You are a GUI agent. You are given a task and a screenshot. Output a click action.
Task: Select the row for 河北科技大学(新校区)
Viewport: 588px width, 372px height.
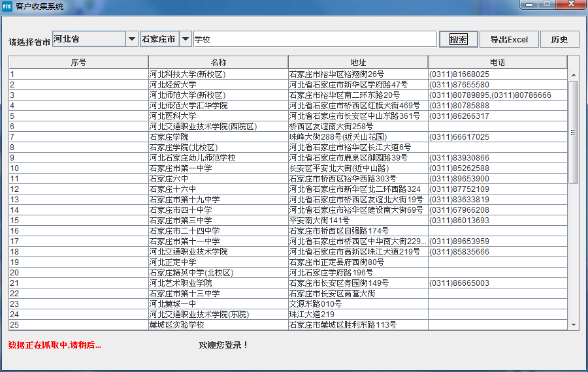pos(218,74)
